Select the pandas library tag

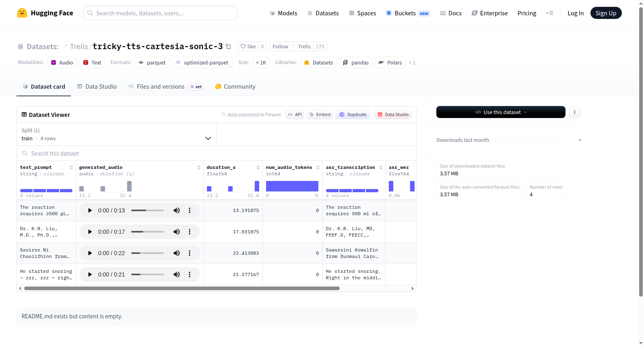pyautogui.click(x=356, y=62)
